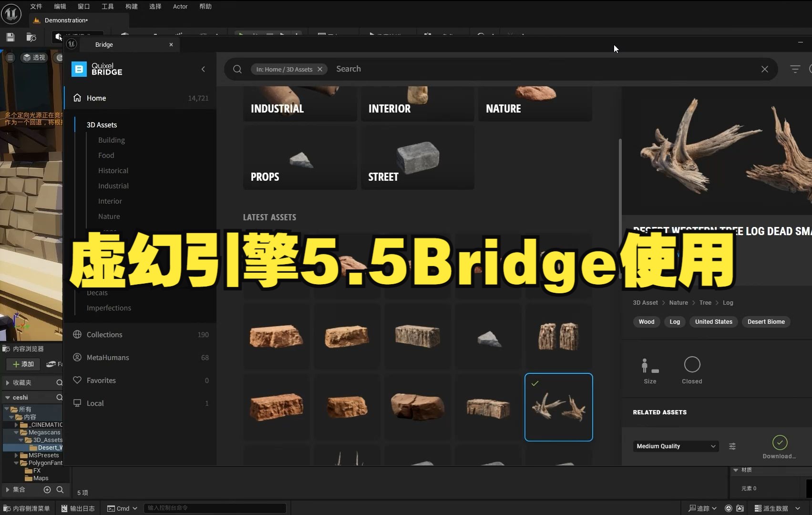Collapse the 所有 folder
Viewport: 812px width, 515px height.
pos(7,409)
